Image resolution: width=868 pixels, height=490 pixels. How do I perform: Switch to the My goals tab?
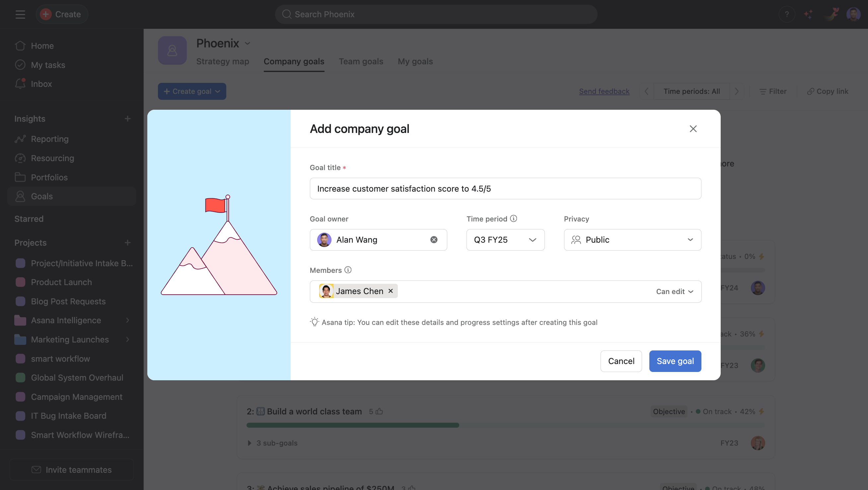coord(415,61)
